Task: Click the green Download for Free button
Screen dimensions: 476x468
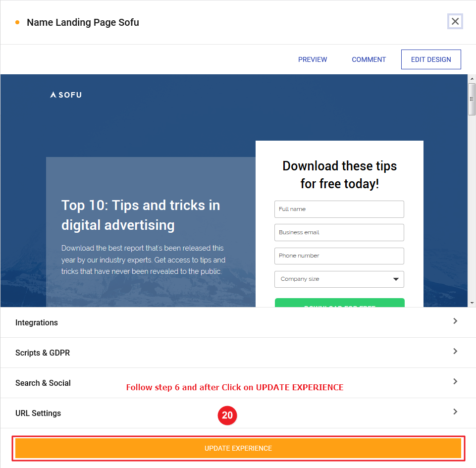Action: (x=339, y=303)
